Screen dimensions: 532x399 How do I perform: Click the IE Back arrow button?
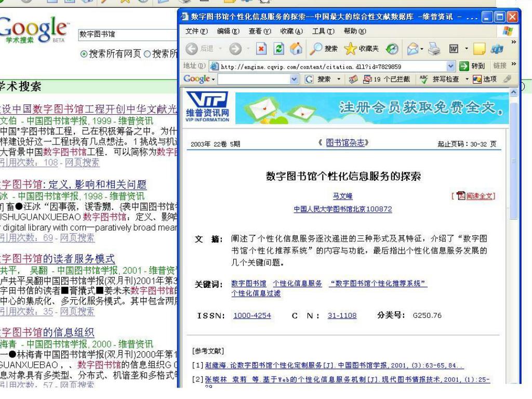coord(192,49)
